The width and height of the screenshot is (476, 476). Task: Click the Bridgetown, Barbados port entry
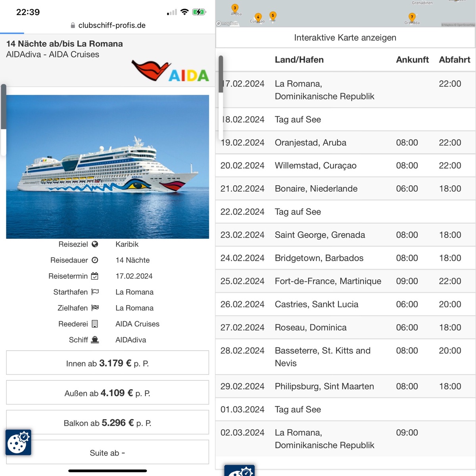click(319, 258)
